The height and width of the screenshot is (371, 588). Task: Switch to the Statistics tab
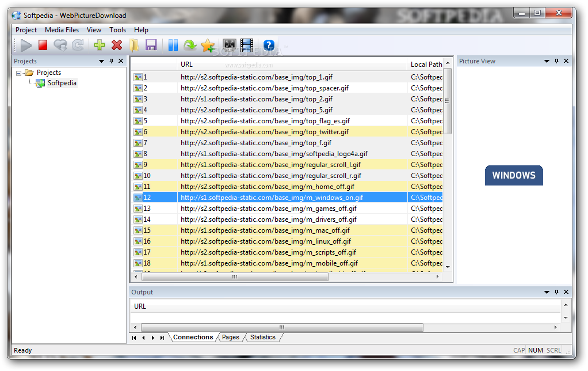tap(263, 337)
